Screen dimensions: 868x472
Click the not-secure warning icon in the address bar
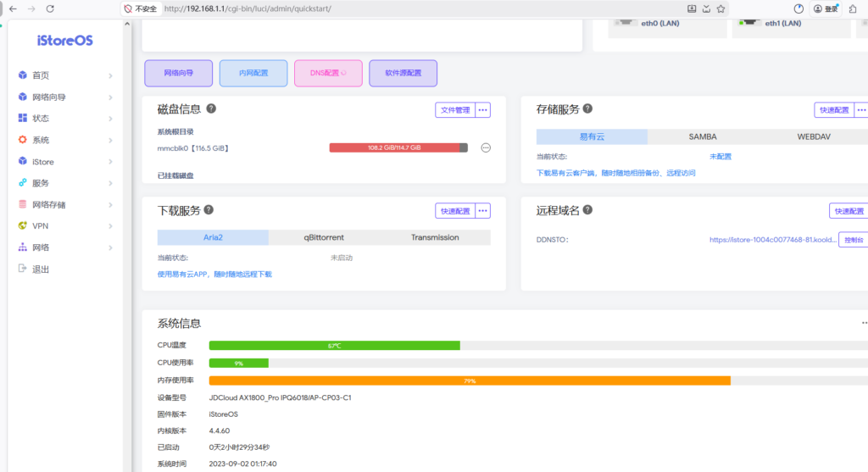tap(128, 8)
